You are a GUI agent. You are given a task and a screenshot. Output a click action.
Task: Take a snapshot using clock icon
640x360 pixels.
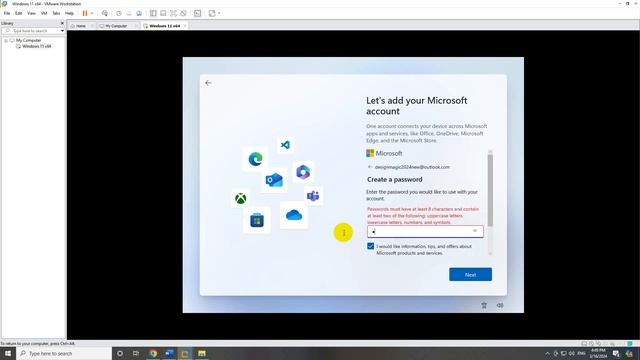tap(119, 13)
